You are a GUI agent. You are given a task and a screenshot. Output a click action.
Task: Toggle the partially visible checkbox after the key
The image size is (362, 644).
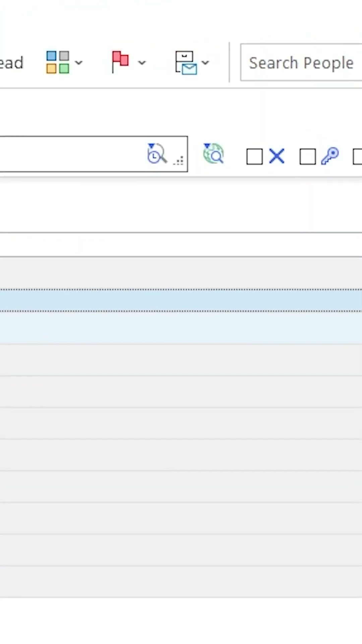[357, 157]
